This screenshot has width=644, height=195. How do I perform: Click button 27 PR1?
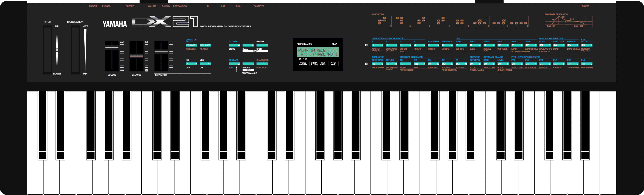[x=517, y=64]
